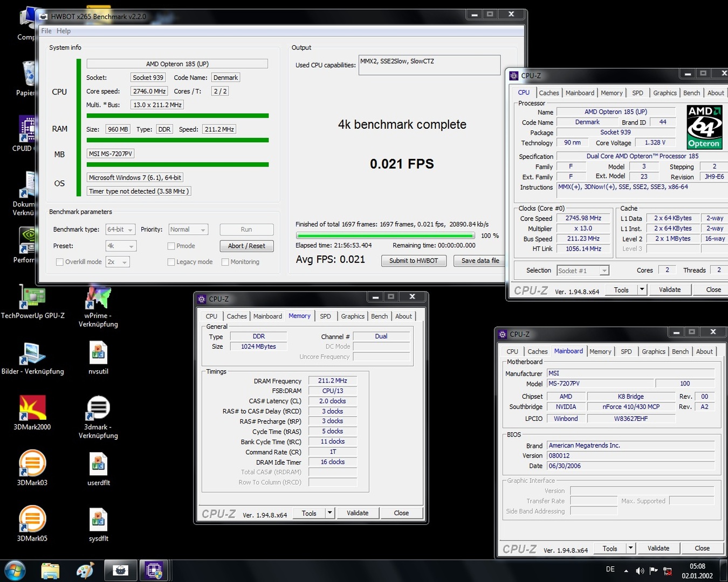Click Save data file button
This screenshot has height=582, width=728.
click(x=480, y=261)
